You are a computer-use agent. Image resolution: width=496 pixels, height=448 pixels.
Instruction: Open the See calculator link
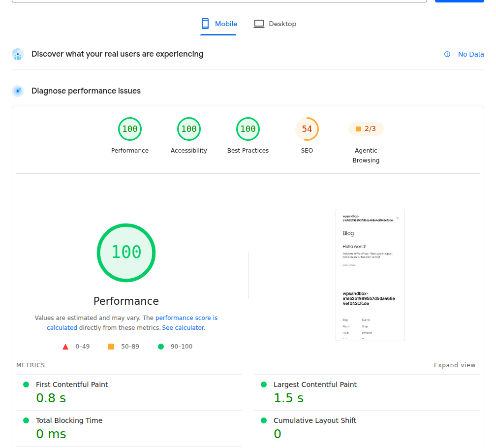coord(184,328)
